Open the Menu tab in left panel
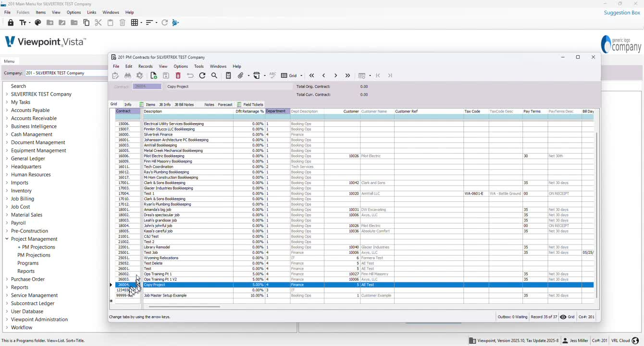 tap(9, 62)
